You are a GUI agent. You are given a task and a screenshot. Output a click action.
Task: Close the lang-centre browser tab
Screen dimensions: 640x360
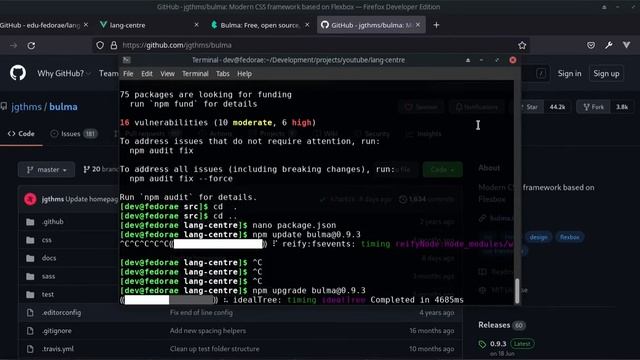point(196,25)
